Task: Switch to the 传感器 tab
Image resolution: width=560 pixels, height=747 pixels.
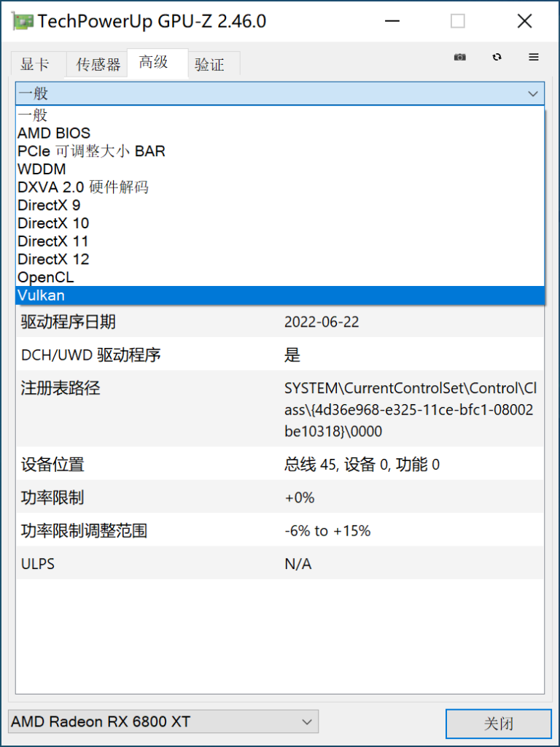Action: click(x=98, y=64)
